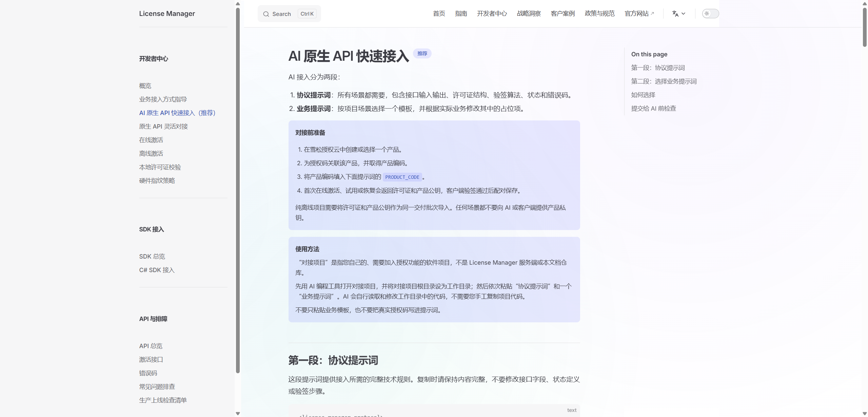The width and height of the screenshot is (868, 417).
Task: Click the License Manager site title
Action: [x=167, y=14]
